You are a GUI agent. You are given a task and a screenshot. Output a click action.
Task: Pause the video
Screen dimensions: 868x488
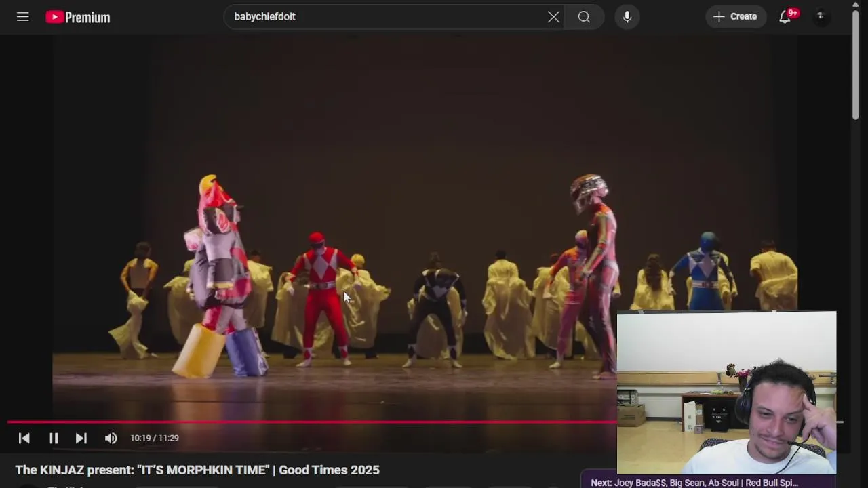(54, 438)
